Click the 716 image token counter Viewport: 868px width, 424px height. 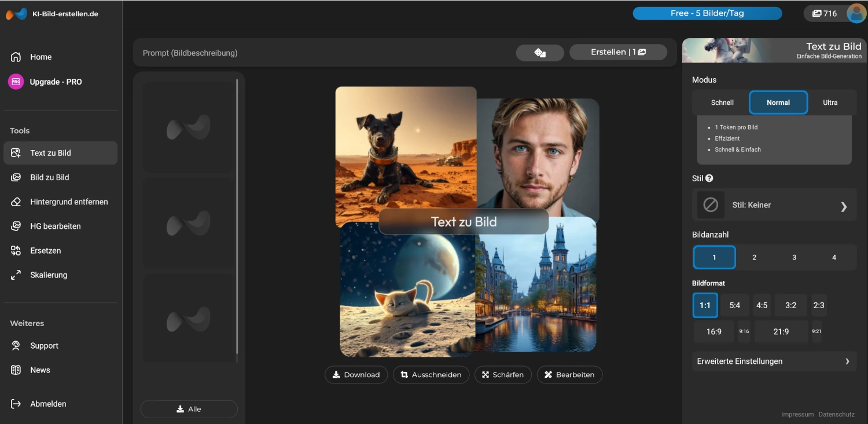pos(825,13)
